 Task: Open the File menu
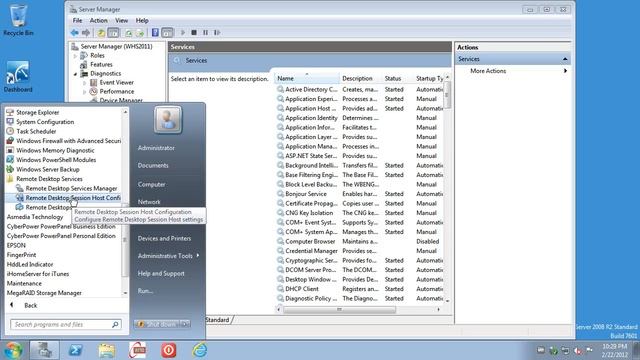tap(77, 20)
